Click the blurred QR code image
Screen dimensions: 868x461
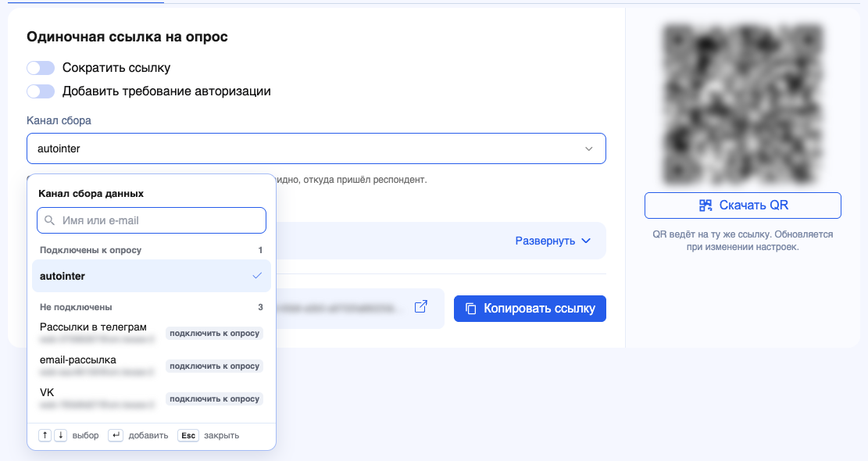coord(742,103)
